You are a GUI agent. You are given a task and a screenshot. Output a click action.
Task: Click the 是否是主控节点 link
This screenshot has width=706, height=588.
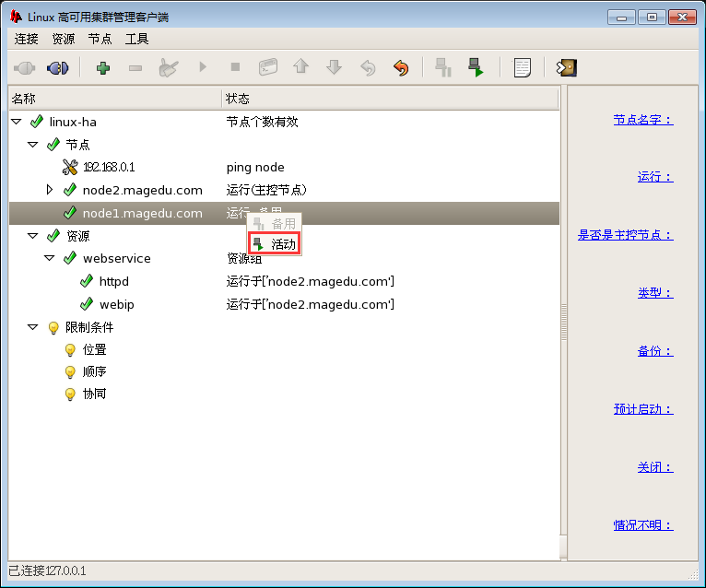625,235
